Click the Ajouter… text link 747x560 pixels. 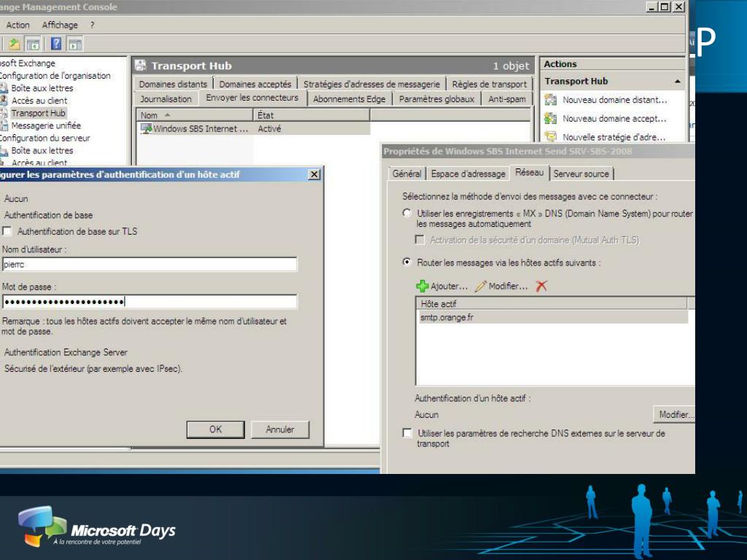tap(449, 286)
